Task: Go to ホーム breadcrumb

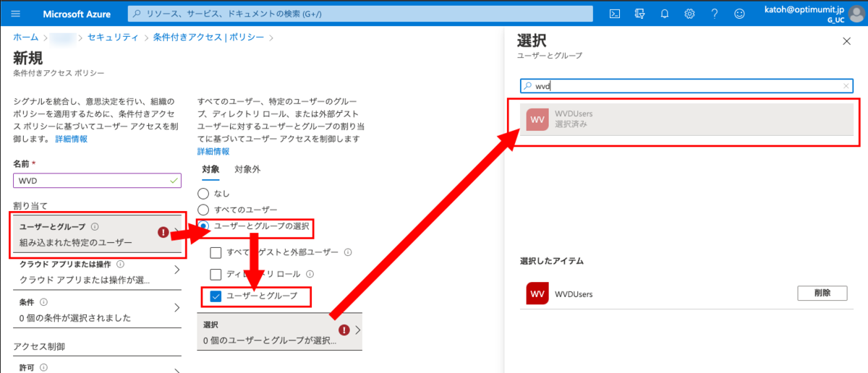Action: 26,37
